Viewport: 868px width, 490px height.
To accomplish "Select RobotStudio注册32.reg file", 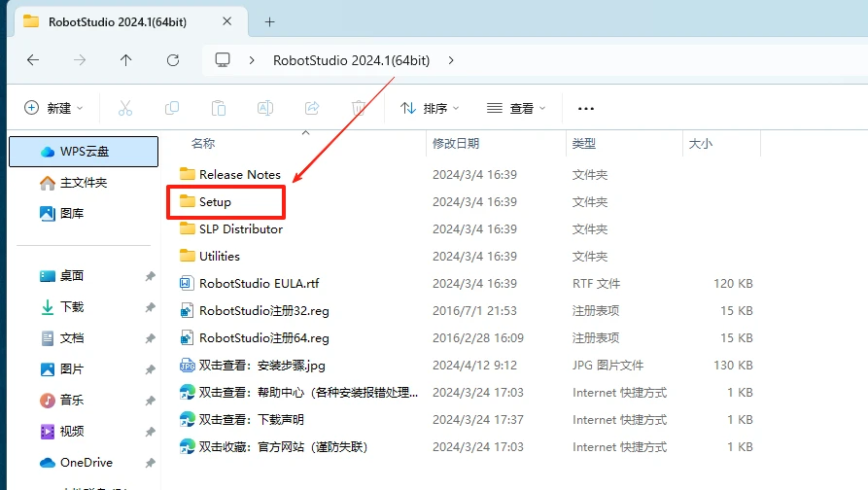I will click(264, 310).
